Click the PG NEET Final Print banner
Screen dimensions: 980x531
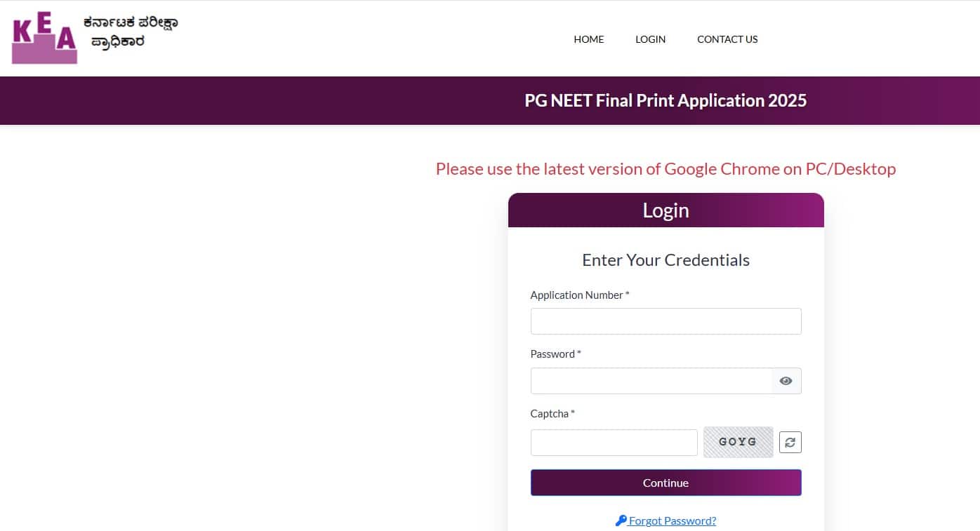(666, 100)
